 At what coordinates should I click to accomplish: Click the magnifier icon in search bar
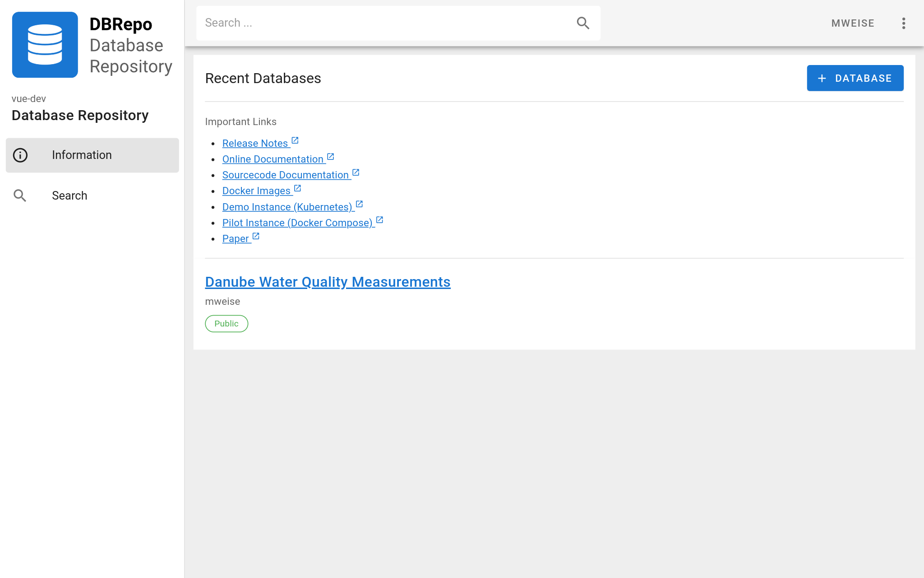pos(583,23)
